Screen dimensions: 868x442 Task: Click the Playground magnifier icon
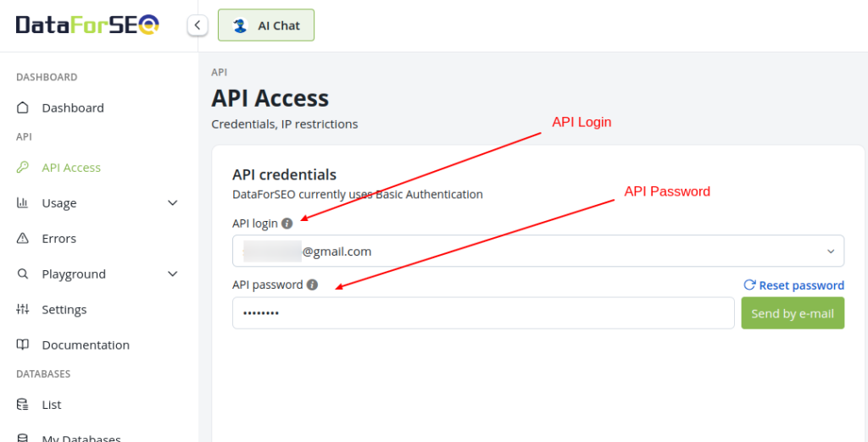pos(22,273)
